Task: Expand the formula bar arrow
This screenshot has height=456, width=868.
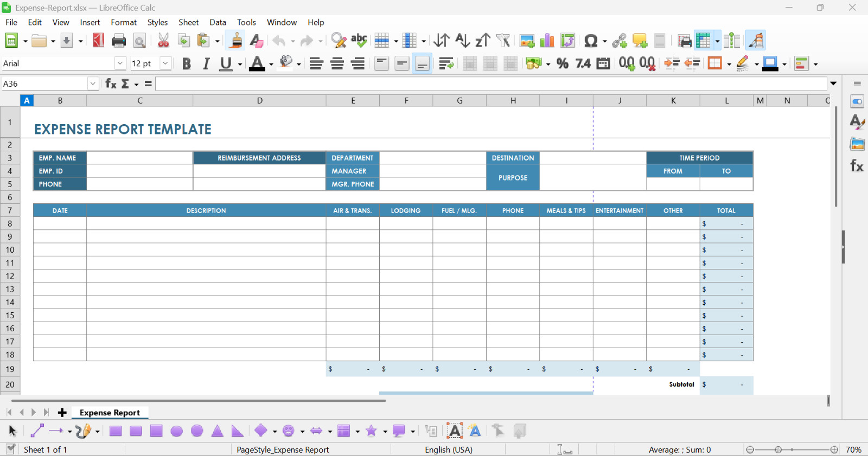Action: coord(833,84)
